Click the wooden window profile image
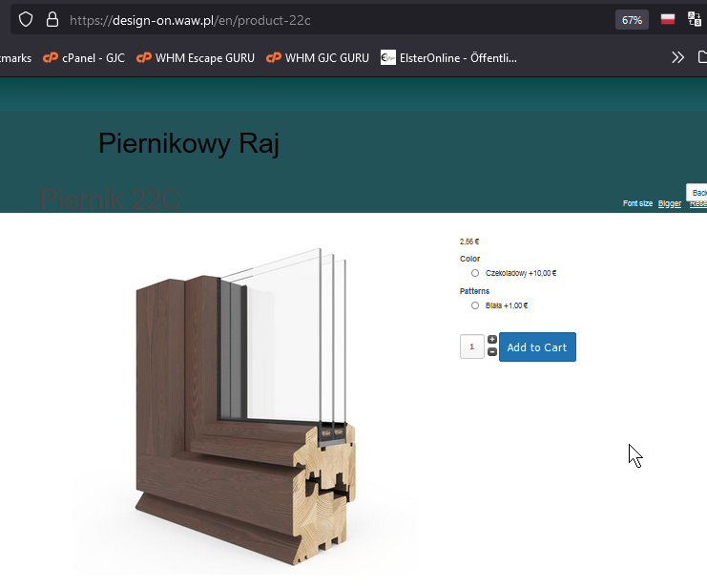This screenshot has height=588, width=707. (x=246, y=406)
